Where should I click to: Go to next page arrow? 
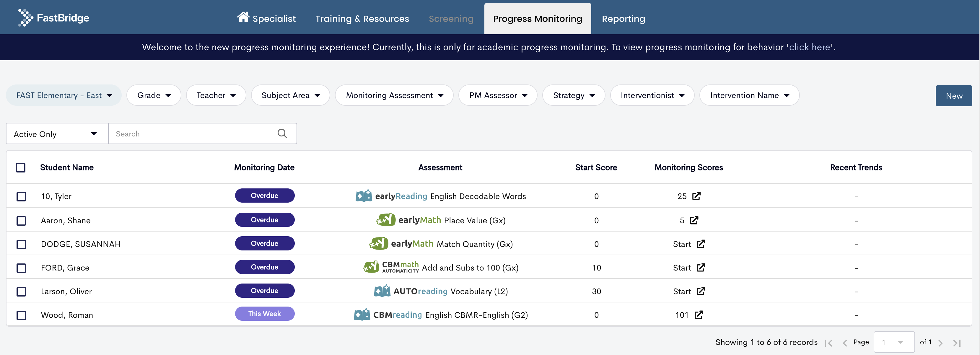tap(940, 343)
